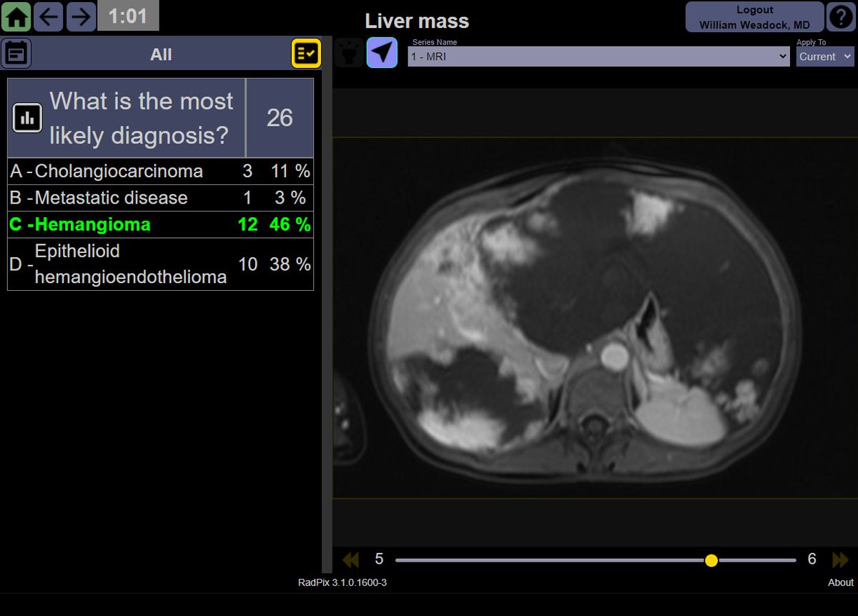The width and height of the screenshot is (858, 616).
Task: Go to the green Home icon
Action: point(16,16)
